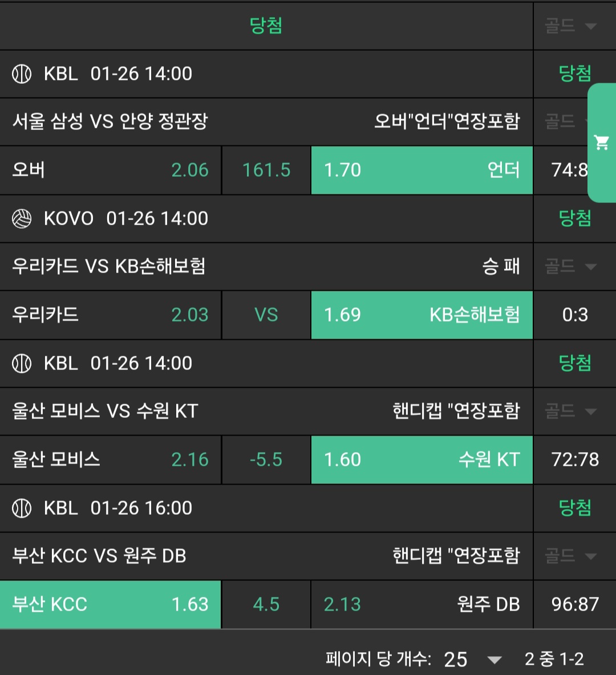
Task: Click the 언더 1.70 highlighted button
Action: click(422, 170)
